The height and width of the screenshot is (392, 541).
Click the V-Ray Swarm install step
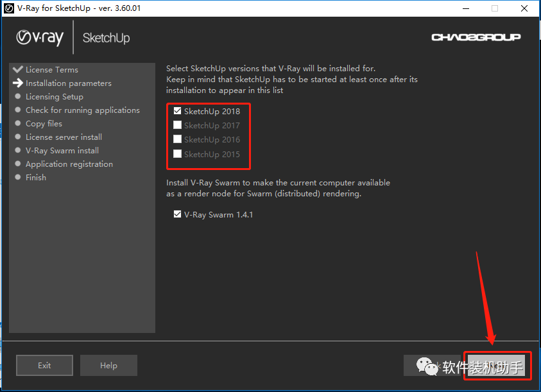click(62, 151)
